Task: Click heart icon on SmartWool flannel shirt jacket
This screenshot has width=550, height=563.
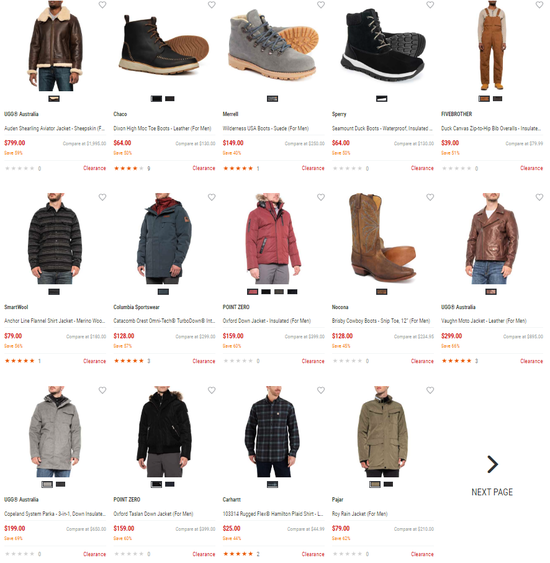Action: (102, 197)
